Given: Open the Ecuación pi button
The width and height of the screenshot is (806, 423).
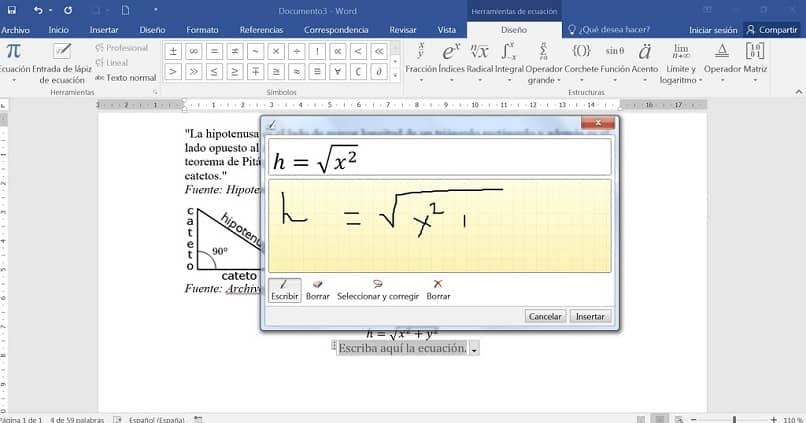Looking at the screenshot, I should point(13,63).
